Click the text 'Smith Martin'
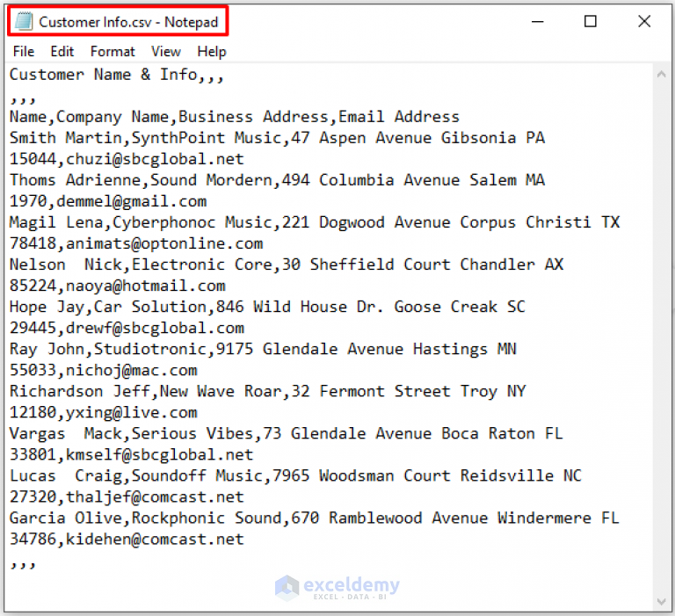The height and width of the screenshot is (616, 675). (66, 138)
